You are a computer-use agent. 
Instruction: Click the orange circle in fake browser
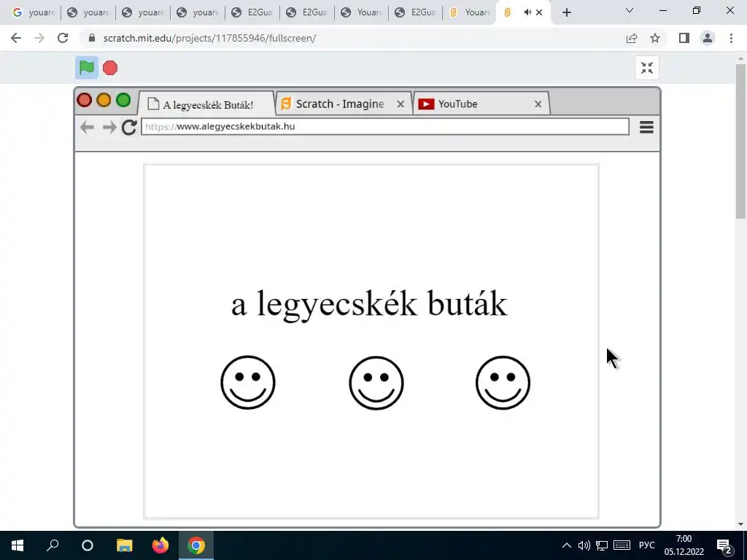tap(104, 100)
